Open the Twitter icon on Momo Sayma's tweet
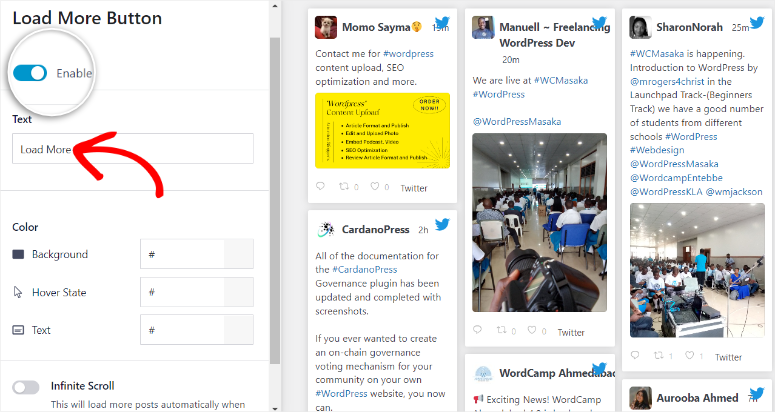 442,22
